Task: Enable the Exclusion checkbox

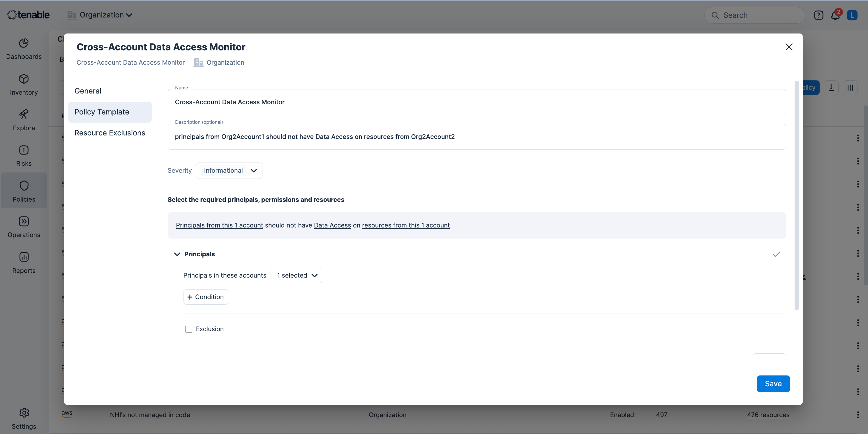Action: (x=189, y=329)
